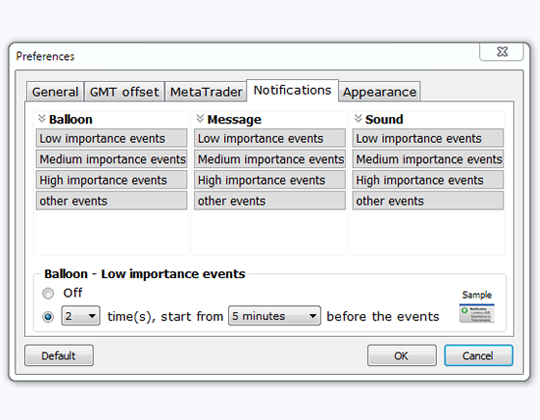Image resolution: width=540 pixels, height=420 pixels.
Task: Select Balloon High importance events
Action: (112, 180)
